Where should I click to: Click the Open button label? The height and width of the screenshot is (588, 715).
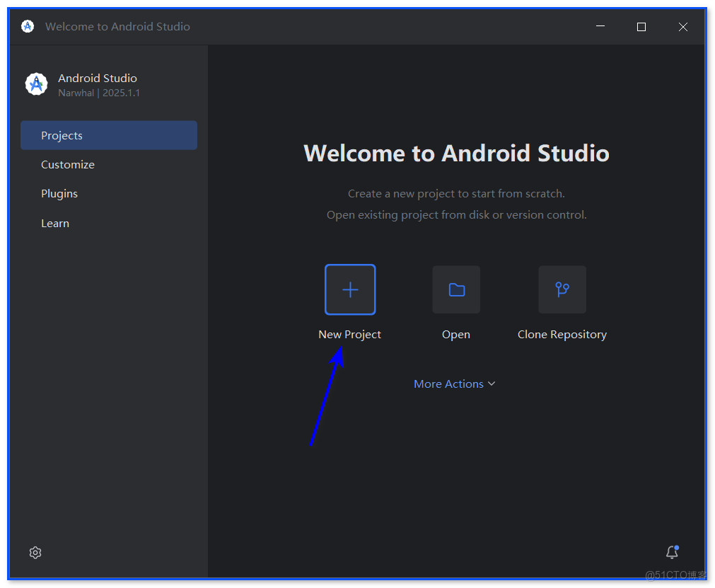point(455,334)
